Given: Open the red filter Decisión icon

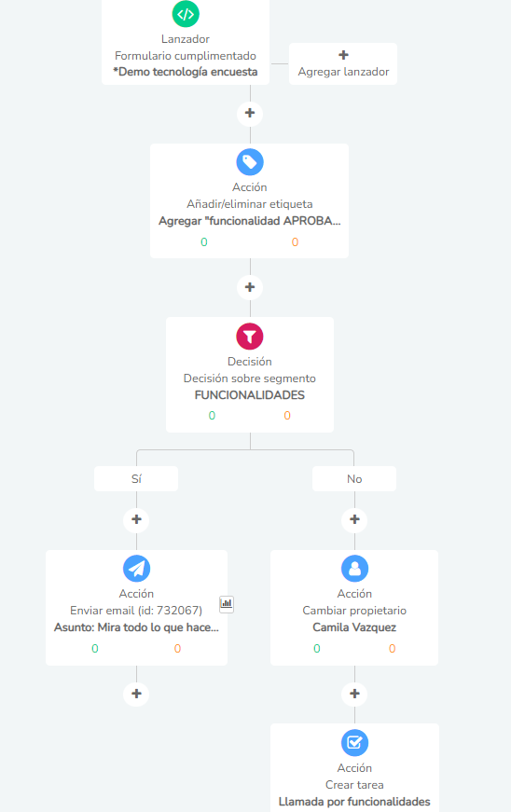Looking at the screenshot, I should (x=250, y=337).
